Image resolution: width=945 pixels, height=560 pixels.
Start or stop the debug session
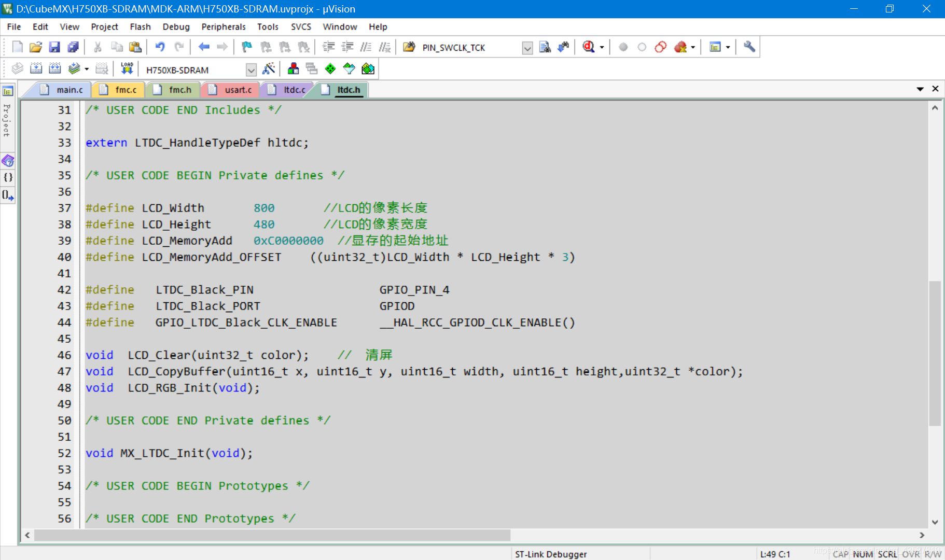[x=589, y=47]
